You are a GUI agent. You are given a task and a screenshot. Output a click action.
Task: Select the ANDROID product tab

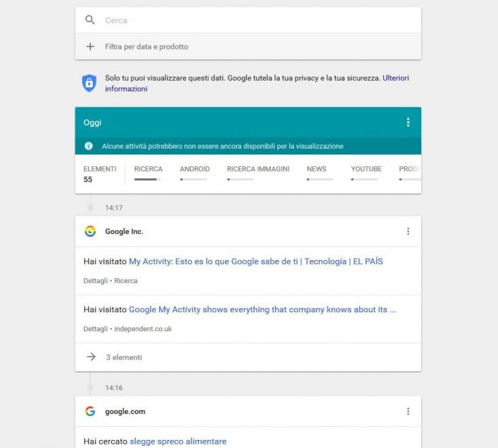point(195,169)
